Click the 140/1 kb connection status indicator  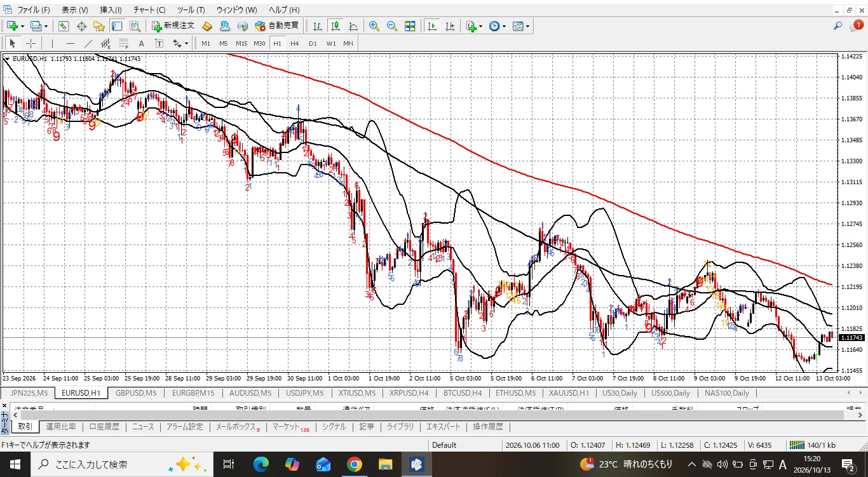(812, 445)
